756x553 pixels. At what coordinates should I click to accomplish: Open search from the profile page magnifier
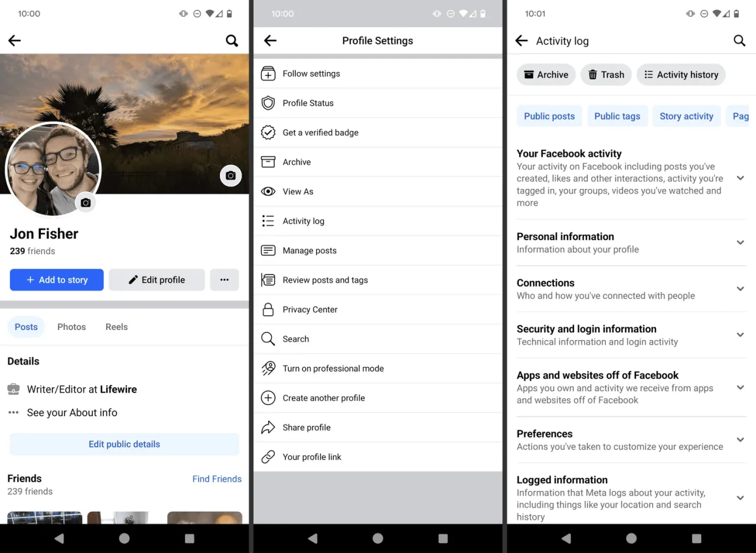point(232,41)
